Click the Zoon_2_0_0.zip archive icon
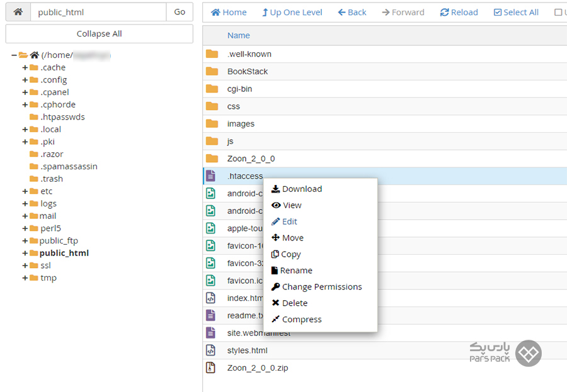Image resolution: width=567 pixels, height=392 pixels. pos(210,368)
